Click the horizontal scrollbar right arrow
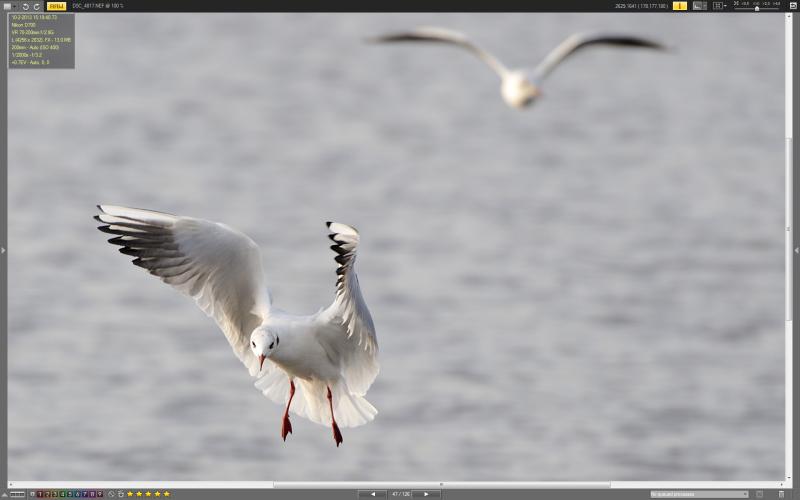The width and height of the screenshot is (800, 500). point(782,485)
